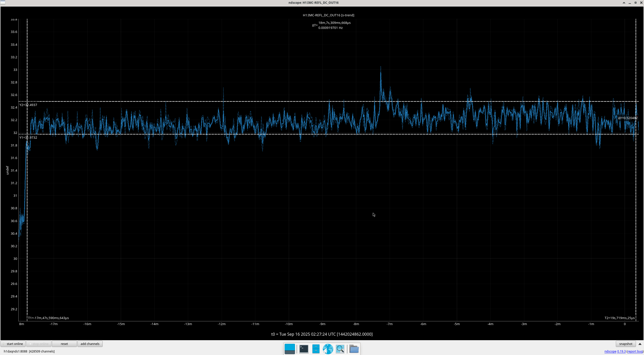Click the 30 y-axis tick label
The height and width of the screenshot is (355, 644).
pos(15,259)
